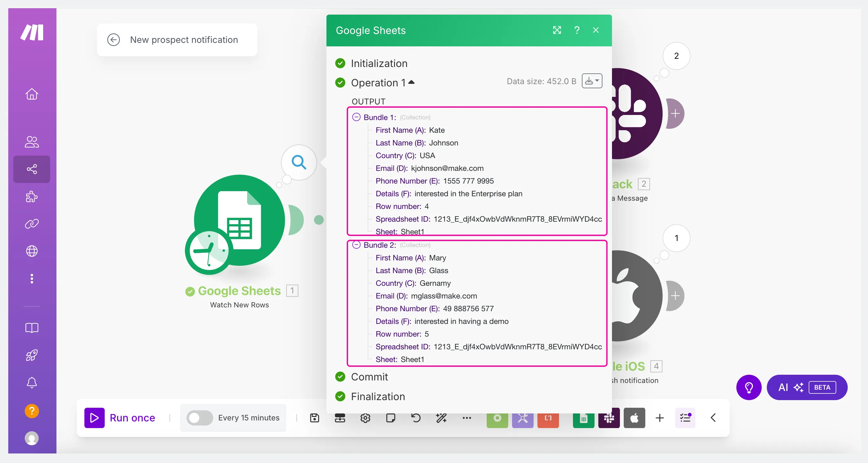Open the toolbar three-dots more menu
This screenshot has height=463, width=868.
(x=467, y=418)
